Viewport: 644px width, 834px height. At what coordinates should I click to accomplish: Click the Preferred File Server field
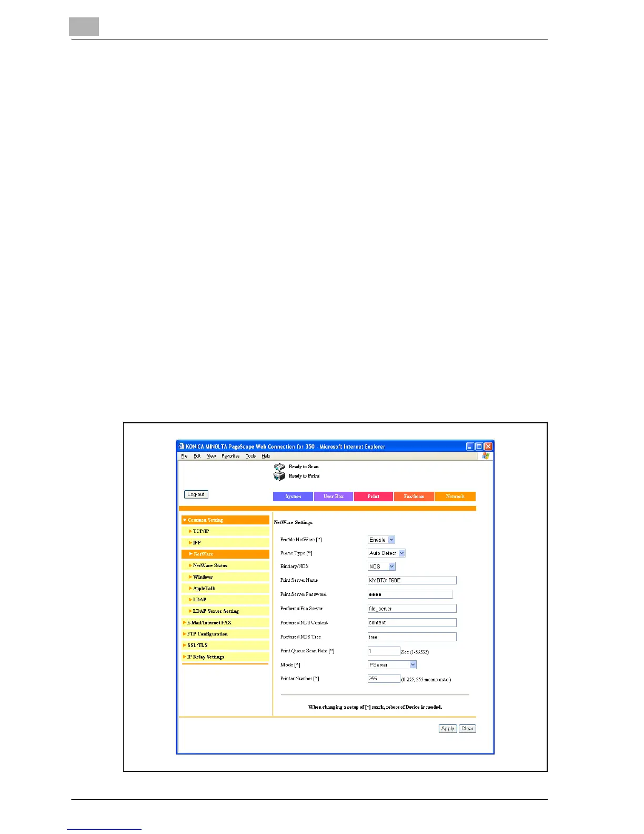(412, 609)
